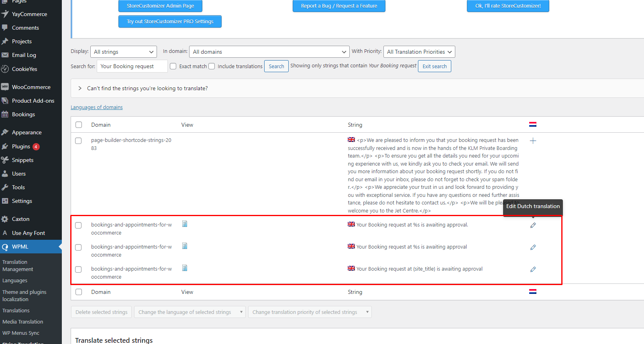Click 'Ok, I'll rate StoreCustomizer!' button
Viewport: 644px width, 344px height.
(508, 6)
